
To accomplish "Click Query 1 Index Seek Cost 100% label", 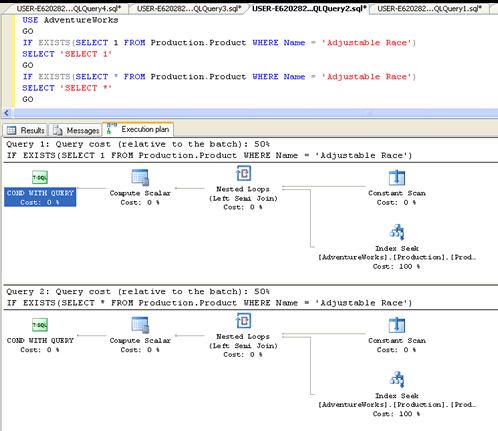I will 396,266.
